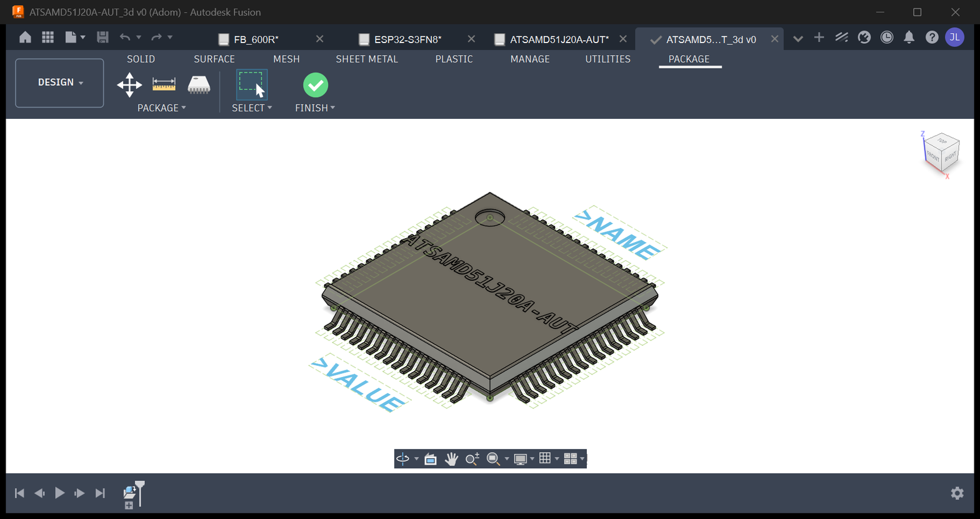980x519 pixels.
Task: Open the File menu dropdown arrow
Action: 82,38
